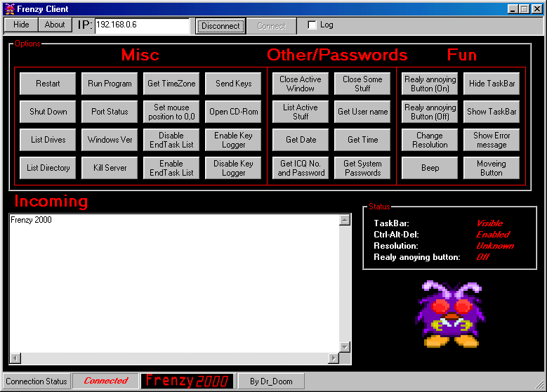This screenshot has width=547, height=392.
Task: Click the Change Resolution button
Action: tap(430, 140)
